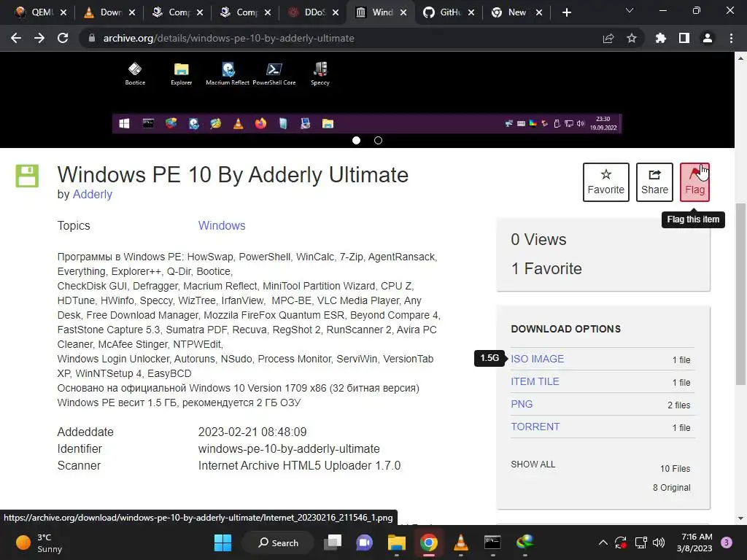Viewport: 747px width, 560px height.
Task: Click the browser Forward arrow
Action: pos(39,38)
